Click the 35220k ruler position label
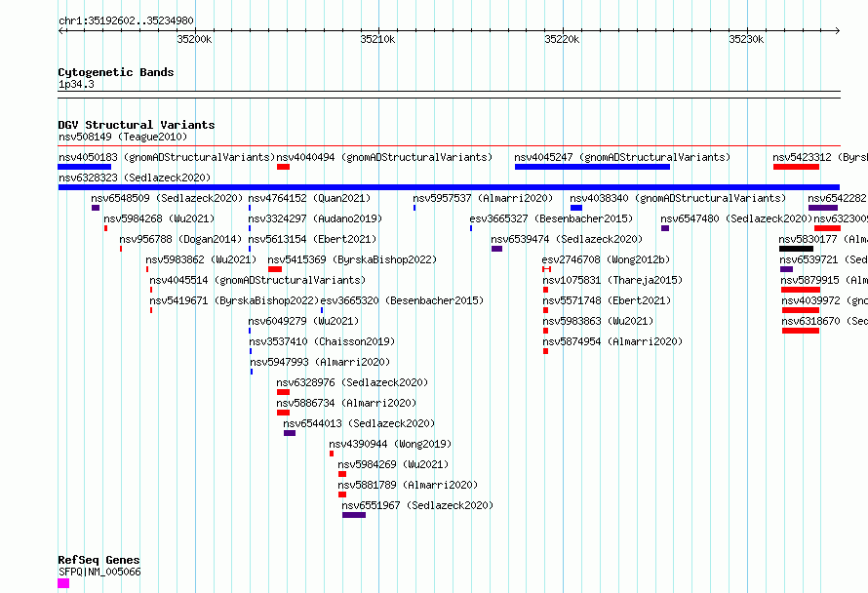This screenshot has height=593, width=868. click(x=563, y=39)
